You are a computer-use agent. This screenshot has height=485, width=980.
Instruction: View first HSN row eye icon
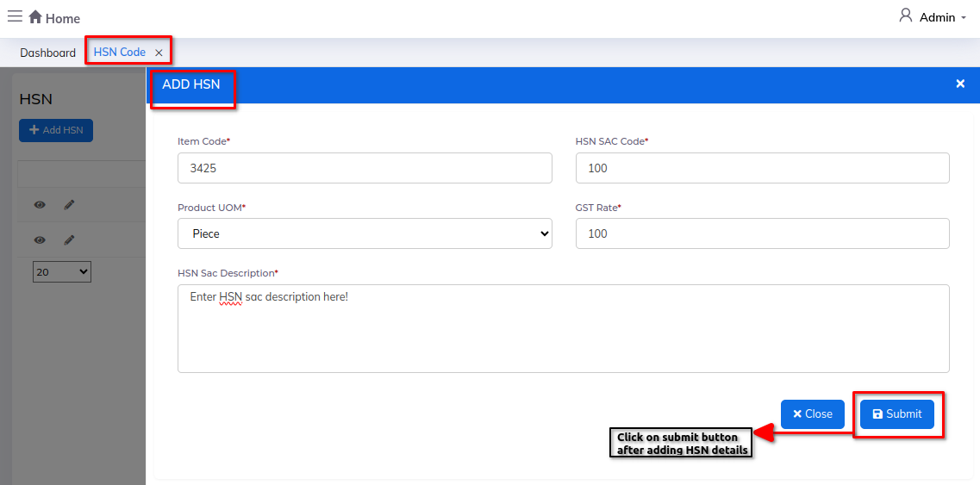pyautogui.click(x=40, y=204)
